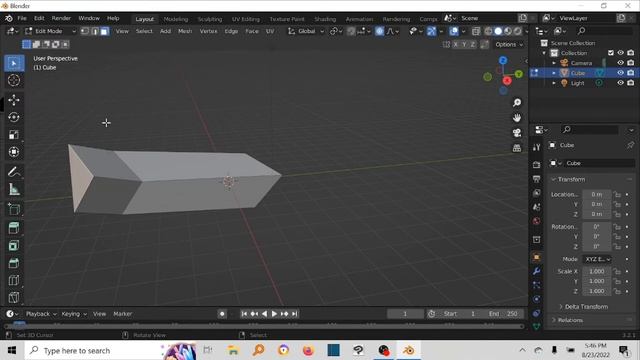Select the Add Cube tool

coord(14,209)
